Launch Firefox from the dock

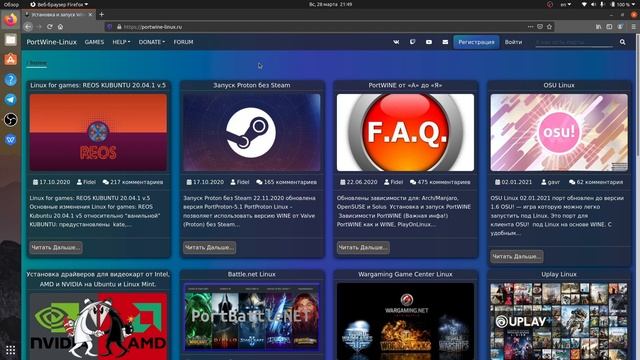11,19
